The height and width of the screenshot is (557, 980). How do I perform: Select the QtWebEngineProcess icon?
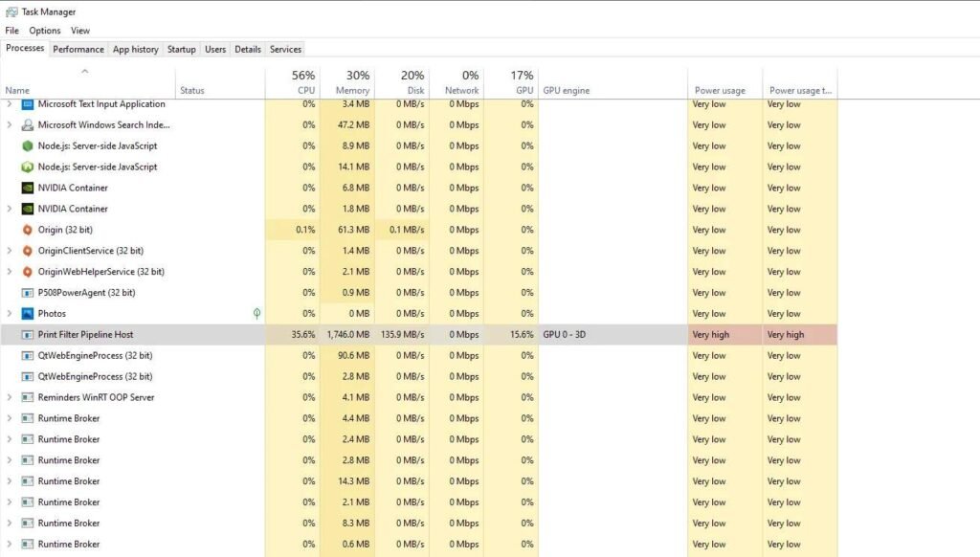pyautogui.click(x=26, y=355)
